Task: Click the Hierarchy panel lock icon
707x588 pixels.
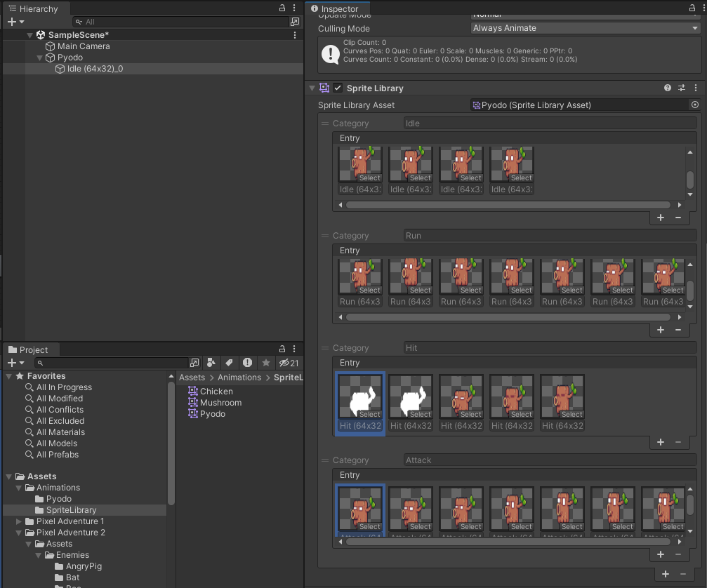Action: point(282,8)
